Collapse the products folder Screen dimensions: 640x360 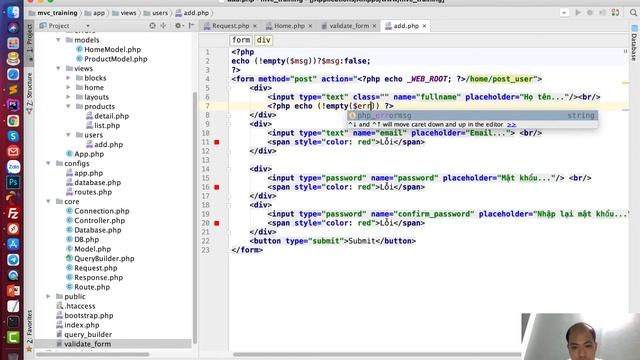pyautogui.click(x=68, y=107)
